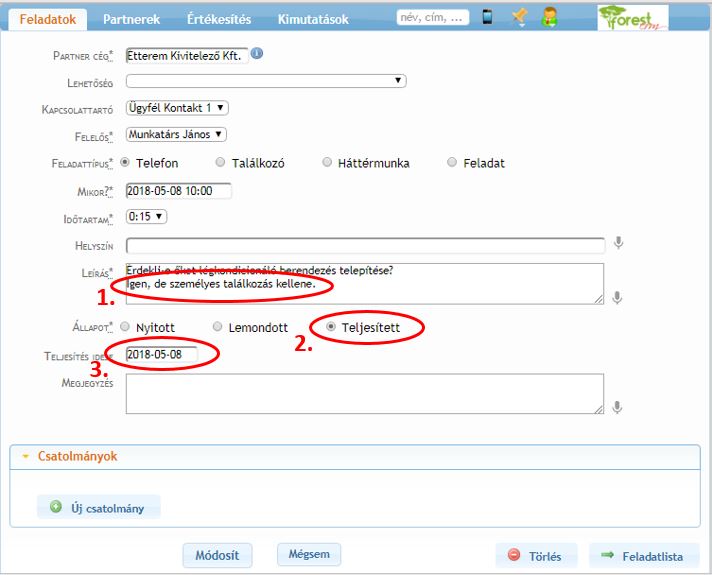The height and width of the screenshot is (575, 712).
Task: Switch to the Partnerek tab
Action: pyautogui.click(x=129, y=19)
